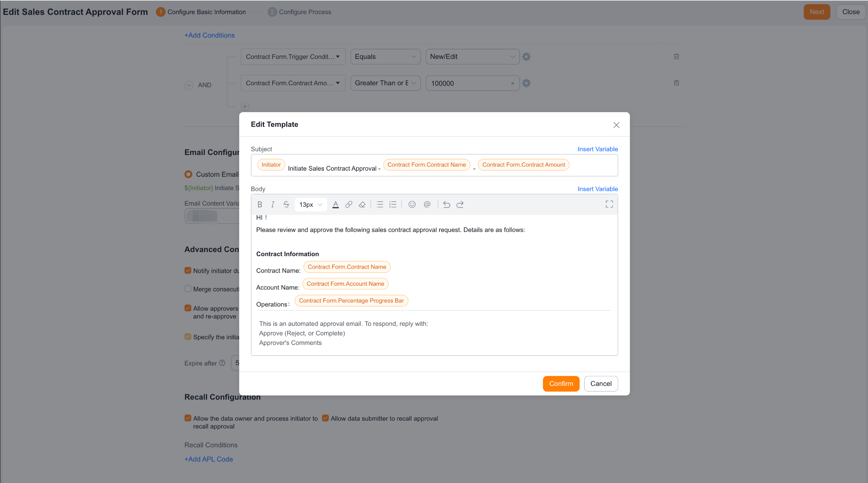Image resolution: width=868 pixels, height=483 pixels.
Task: Click the +Add APL Code link
Action: click(x=209, y=459)
